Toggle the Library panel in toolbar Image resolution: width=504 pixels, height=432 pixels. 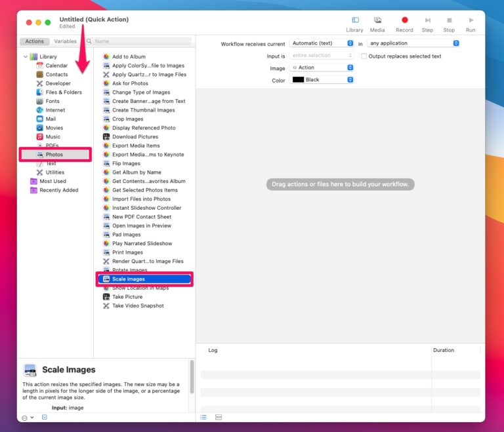[354, 24]
